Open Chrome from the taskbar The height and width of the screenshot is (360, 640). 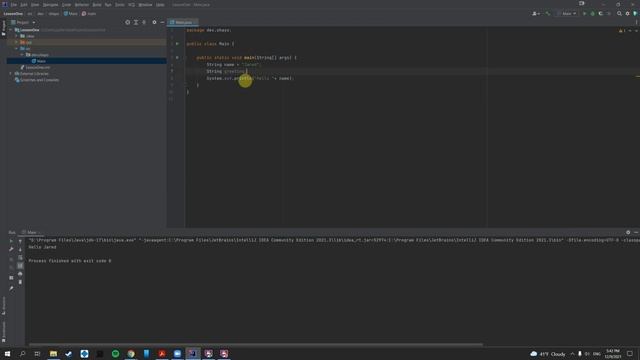[x=131, y=354]
